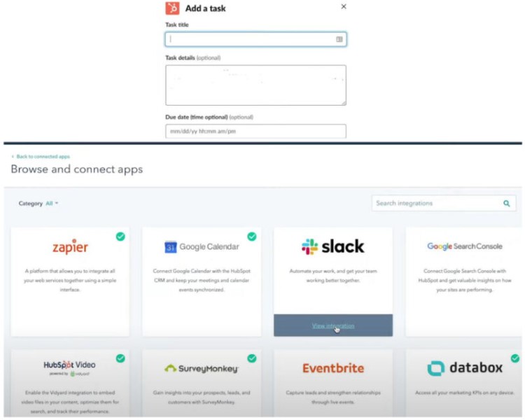Screen dimensions: 525x420
Task: Select the Due date input field
Action: click(x=255, y=131)
